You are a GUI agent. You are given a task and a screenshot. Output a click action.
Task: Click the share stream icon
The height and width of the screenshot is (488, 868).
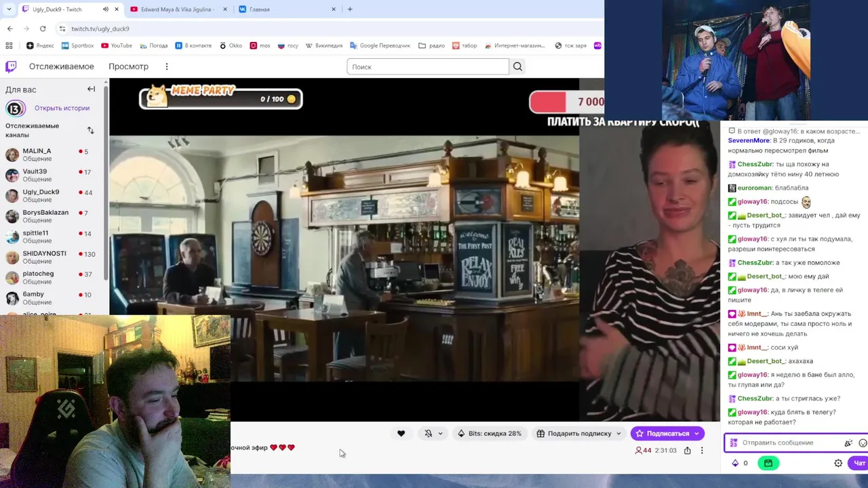(687, 450)
